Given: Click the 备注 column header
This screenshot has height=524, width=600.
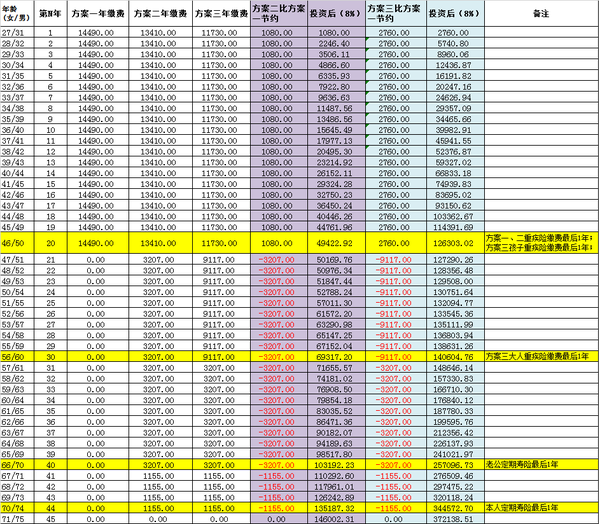Looking at the screenshot, I should coord(541,14).
